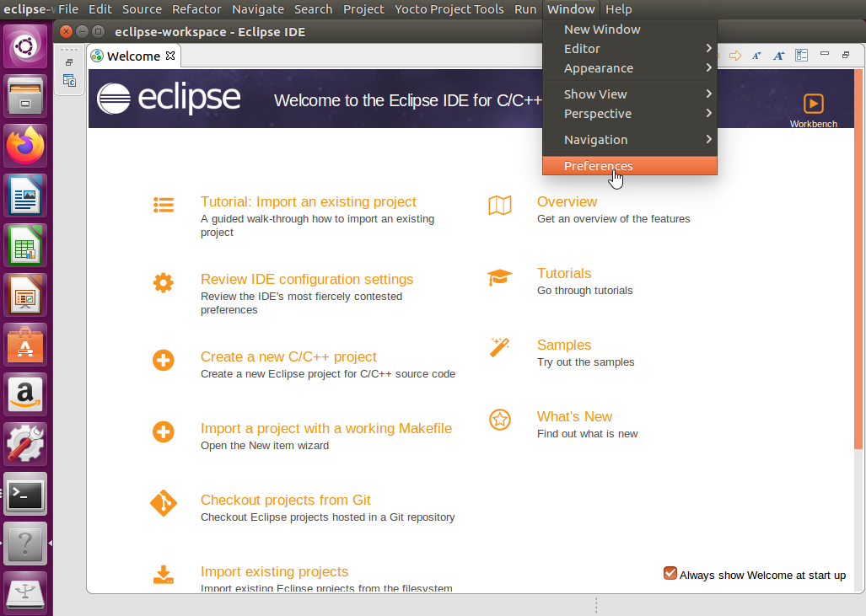This screenshot has width=866, height=616.
Task: Click the star icon beside What's New
Action: [500, 420]
